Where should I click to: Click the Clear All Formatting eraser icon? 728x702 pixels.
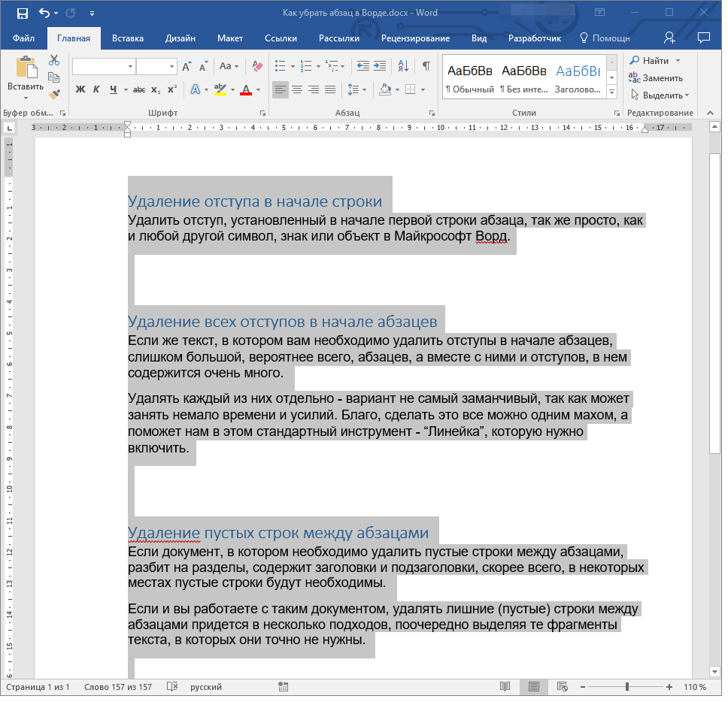click(257, 66)
